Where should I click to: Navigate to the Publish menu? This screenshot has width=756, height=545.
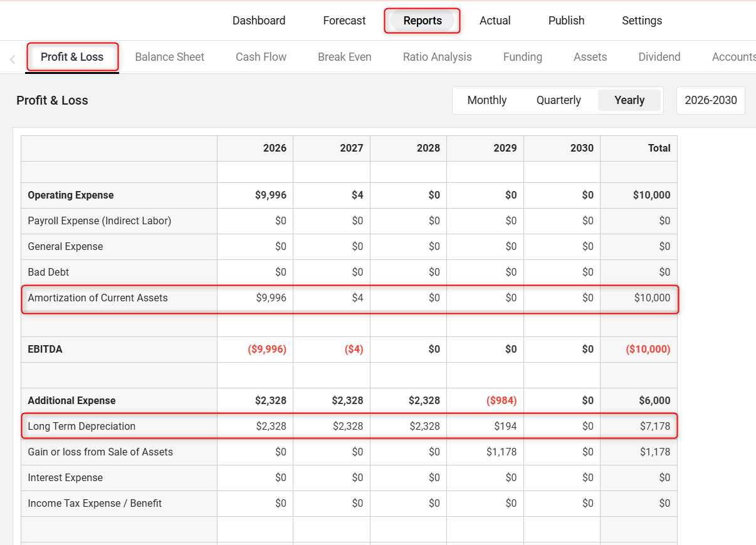pos(566,21)
